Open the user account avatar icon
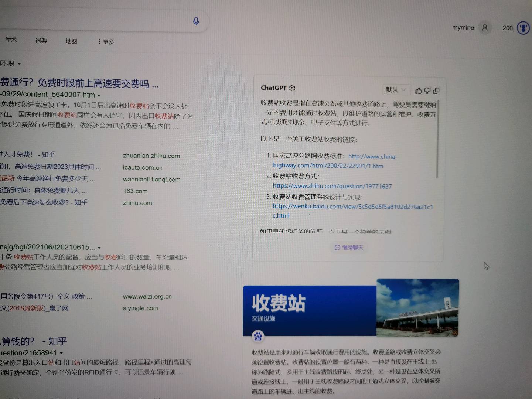Image resolution: width=532 pixels, height=399 pixels. point(485,28)
